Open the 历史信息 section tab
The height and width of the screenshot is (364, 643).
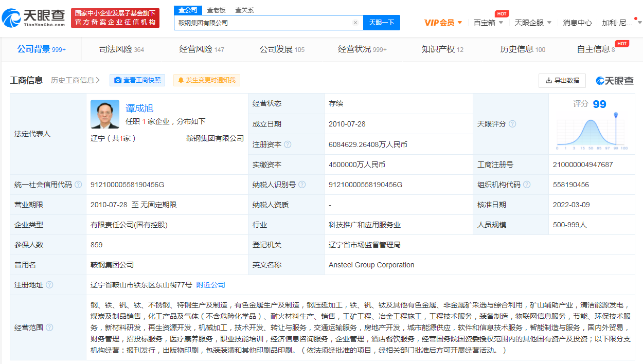point(523,49)
